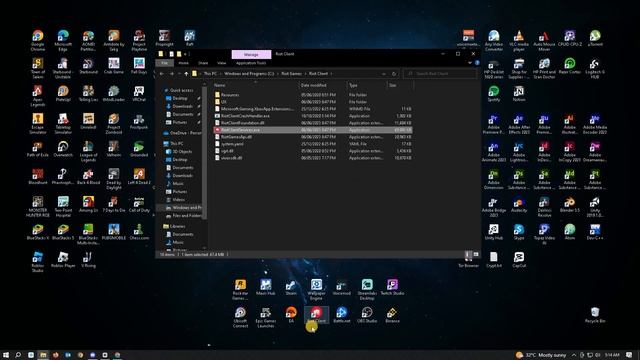Sort files by the Size column
The image size is (640, 360).
400,85
